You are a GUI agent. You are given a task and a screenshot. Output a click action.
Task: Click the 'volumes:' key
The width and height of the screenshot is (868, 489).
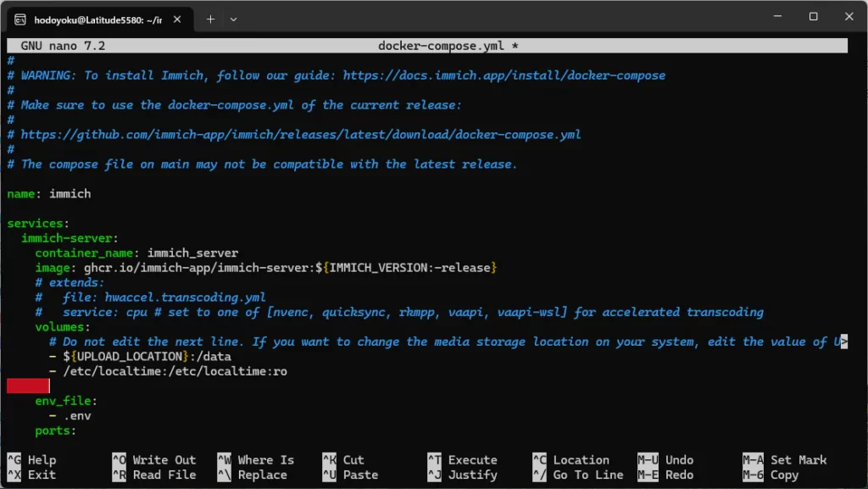[x=63, y=327]
